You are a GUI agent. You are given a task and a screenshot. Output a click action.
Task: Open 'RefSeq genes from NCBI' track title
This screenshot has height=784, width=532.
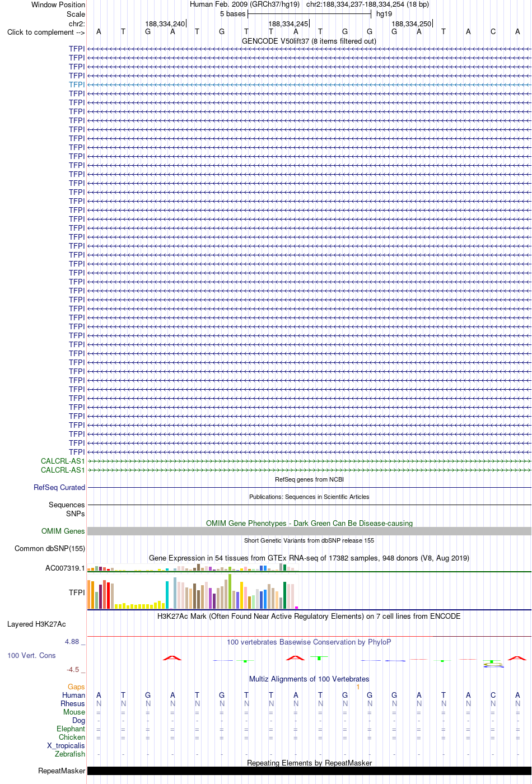[x=309, y=479]
